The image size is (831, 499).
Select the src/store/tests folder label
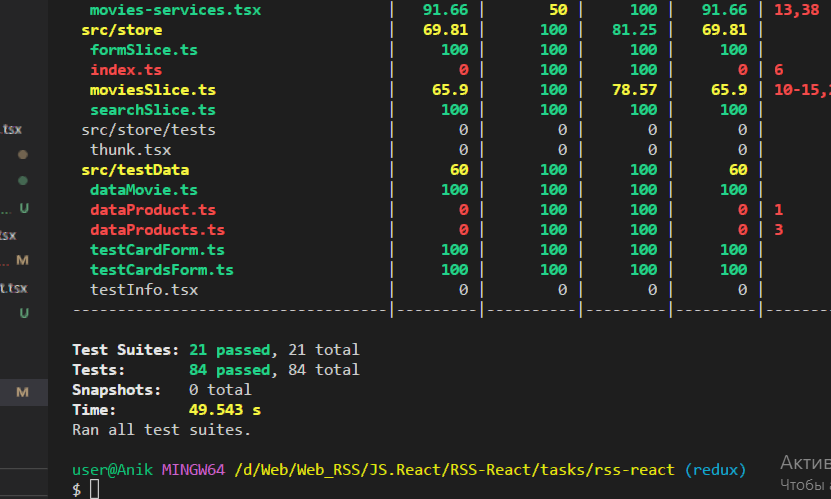point(148,130)
